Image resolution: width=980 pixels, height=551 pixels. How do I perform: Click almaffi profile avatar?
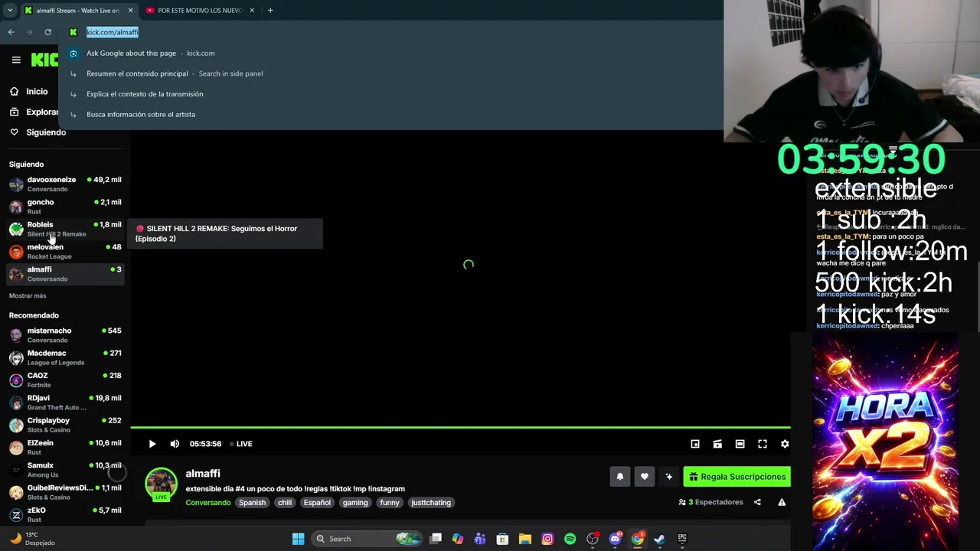pyautogui.click(x=161, y=483)
